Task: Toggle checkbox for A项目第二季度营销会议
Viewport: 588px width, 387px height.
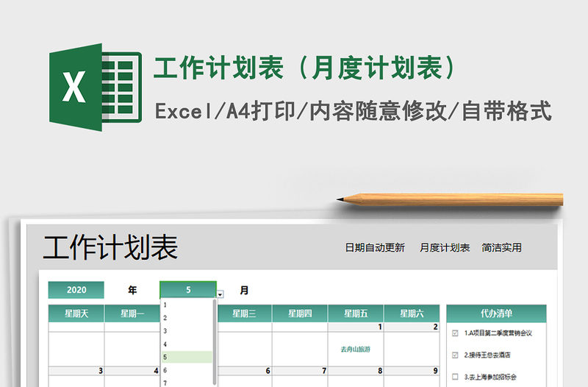Action: point(456,333)
